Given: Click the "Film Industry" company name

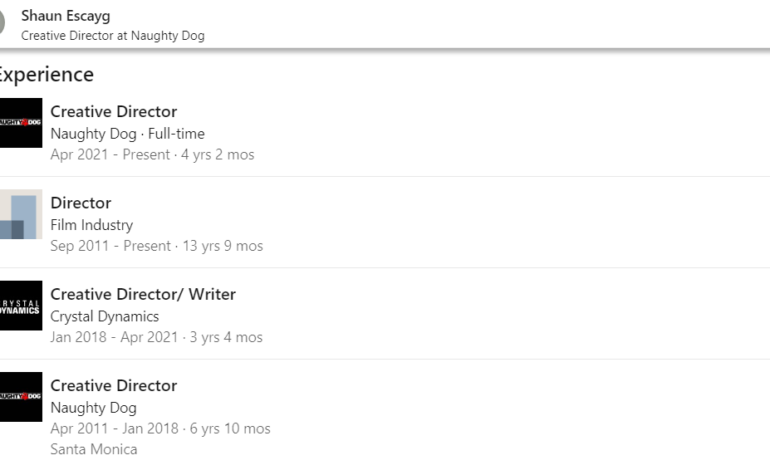Looking at the screenshot, I should point(91,225).
